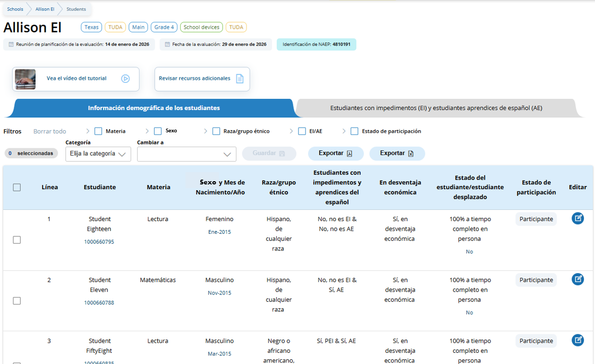Open the Categoría dropdown
Viewport: 595px width, 364px height.
[x=98, y=154]
